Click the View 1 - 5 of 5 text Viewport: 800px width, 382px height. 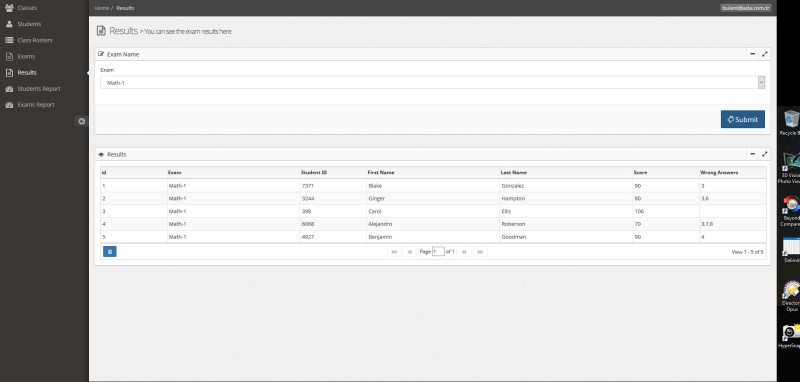[x=747, y=252]
